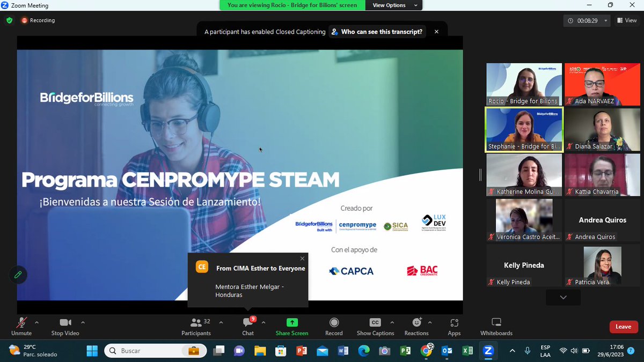Unmute the microphone in Zoom toolbar

point(21,326)
